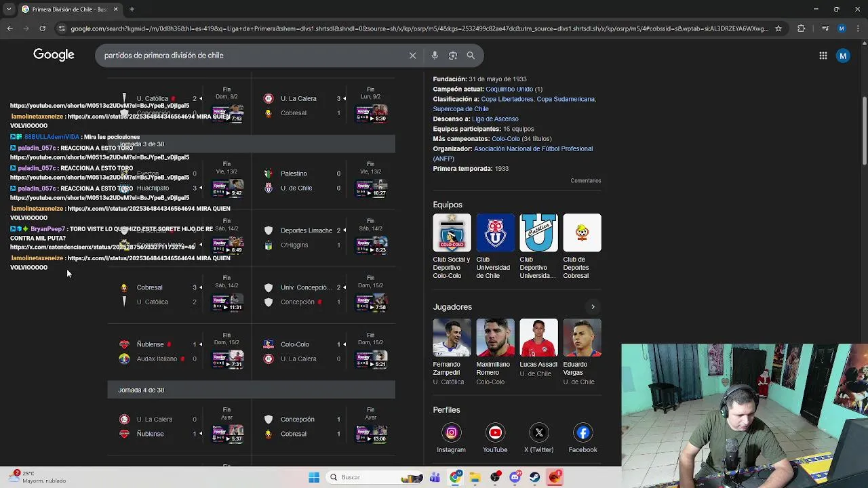868x488 pixels.
Task: View site information icon in address bar
Action: pos(62,28)
